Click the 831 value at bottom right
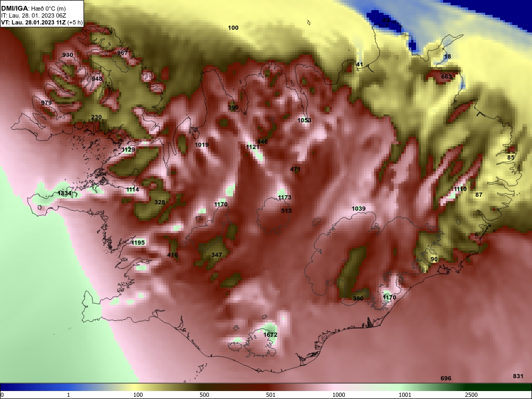Image resolution: width=532 pixels, height=399 pixels. pyautogui.click(x=518, y=376)
